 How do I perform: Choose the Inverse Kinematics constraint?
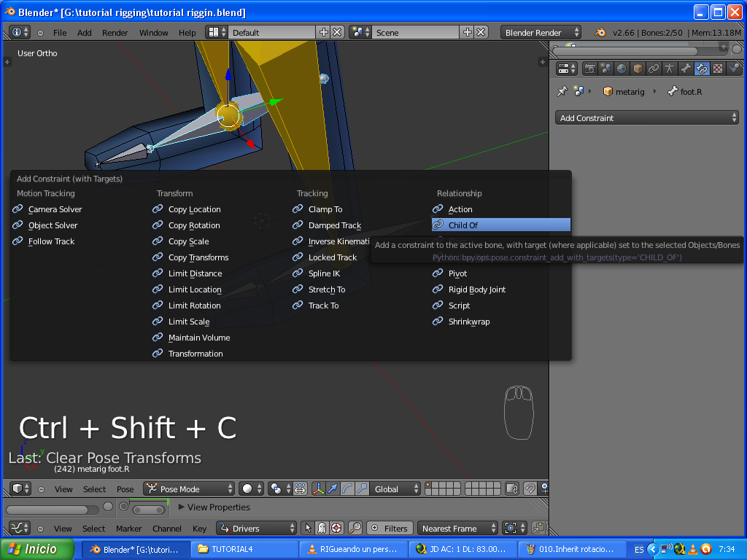[332, 241]
